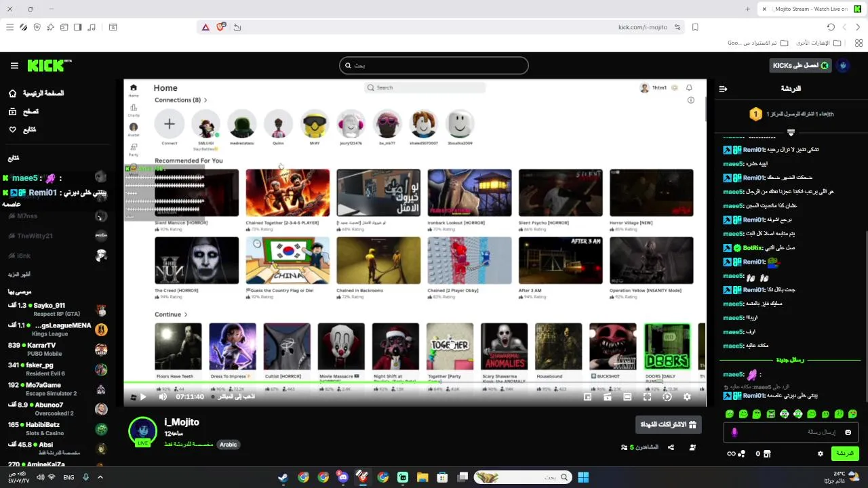868x488 pixels.
Task: Click the follow user icon beside share
Action: point(692,447)
